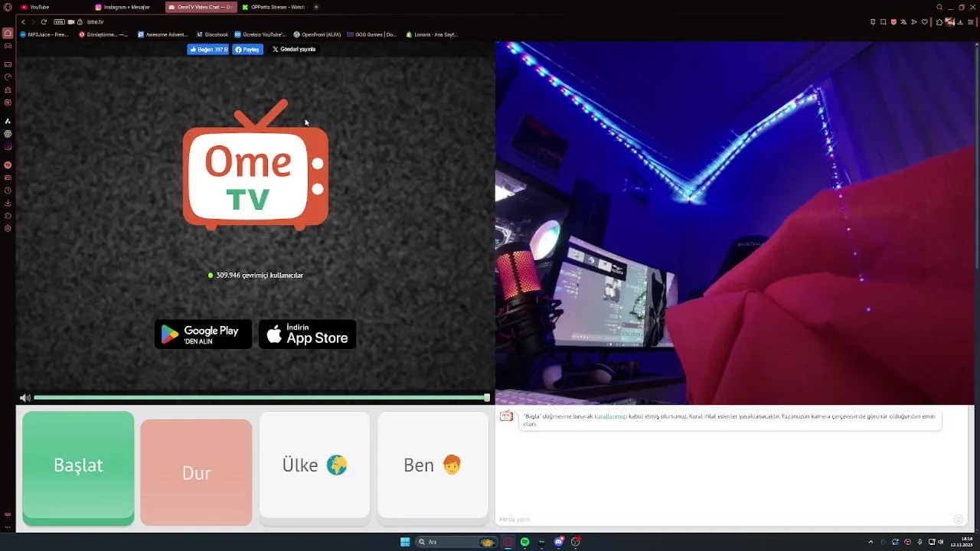Open Spotify from the taskbar
The width and height of the screenshot is (980, 551).
[x=524, y=542]
